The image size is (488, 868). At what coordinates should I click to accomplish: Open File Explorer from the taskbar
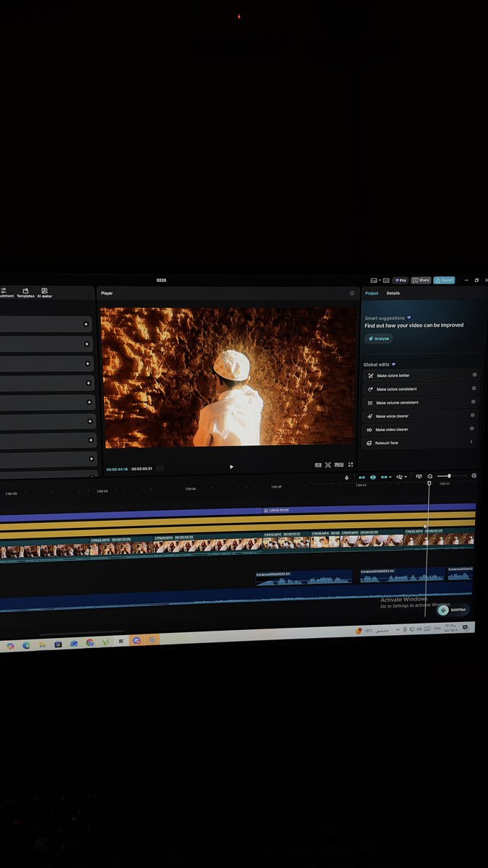click(x=42, y=644)
